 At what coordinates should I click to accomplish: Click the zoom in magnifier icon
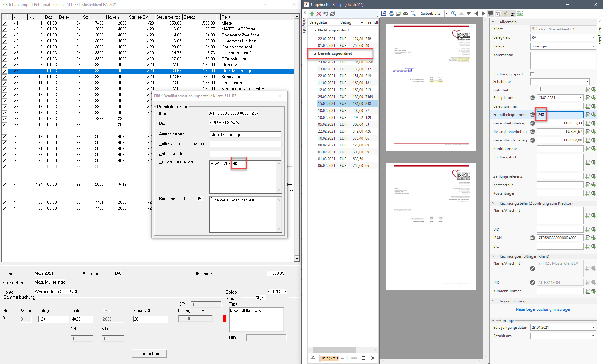click(x=454, y=14)
